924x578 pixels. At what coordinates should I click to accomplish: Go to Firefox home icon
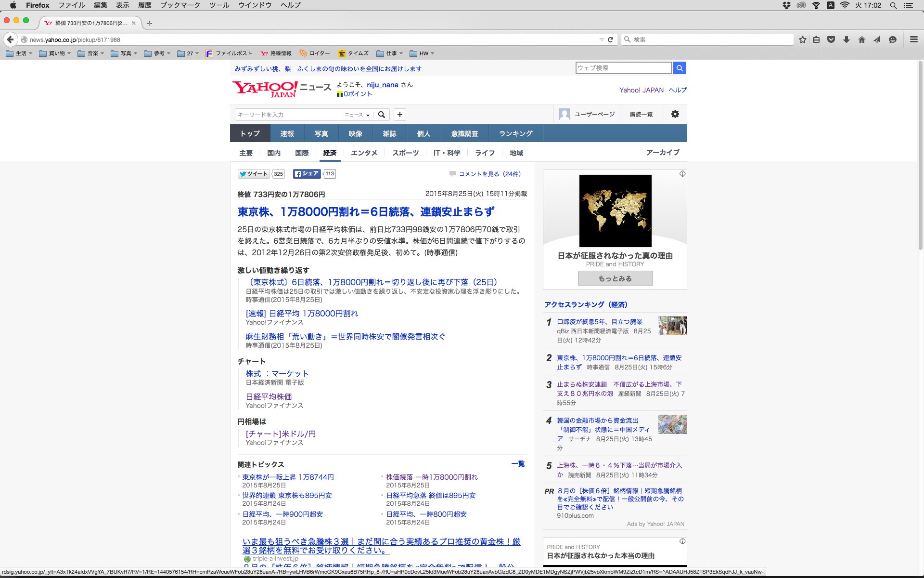click(x=861, y=39)
